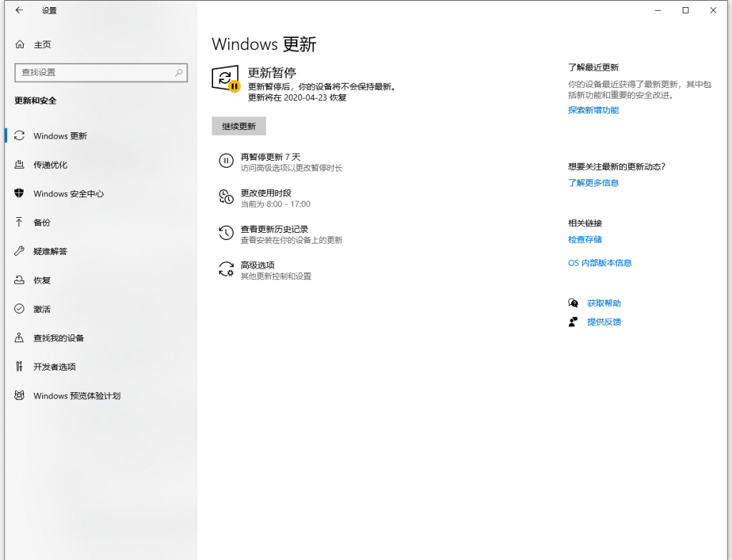
Task: Go back with the back arrow
Action: coord(19,10)
